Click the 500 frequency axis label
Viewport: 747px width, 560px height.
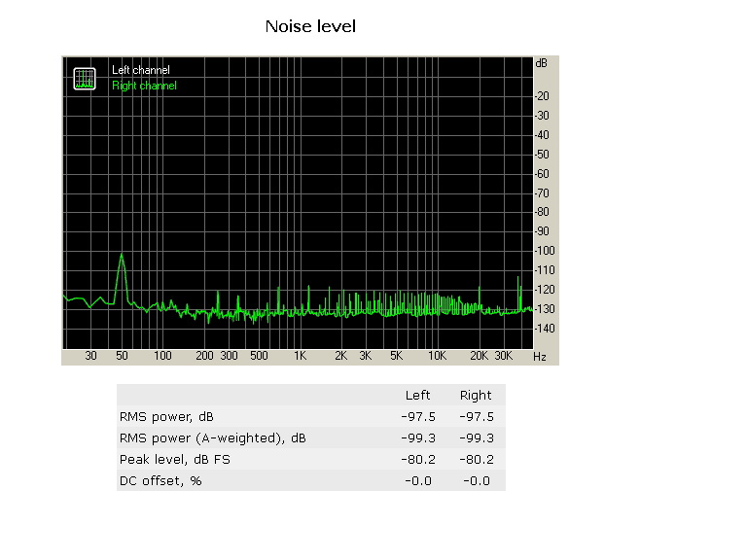click(x=259, y=356)
